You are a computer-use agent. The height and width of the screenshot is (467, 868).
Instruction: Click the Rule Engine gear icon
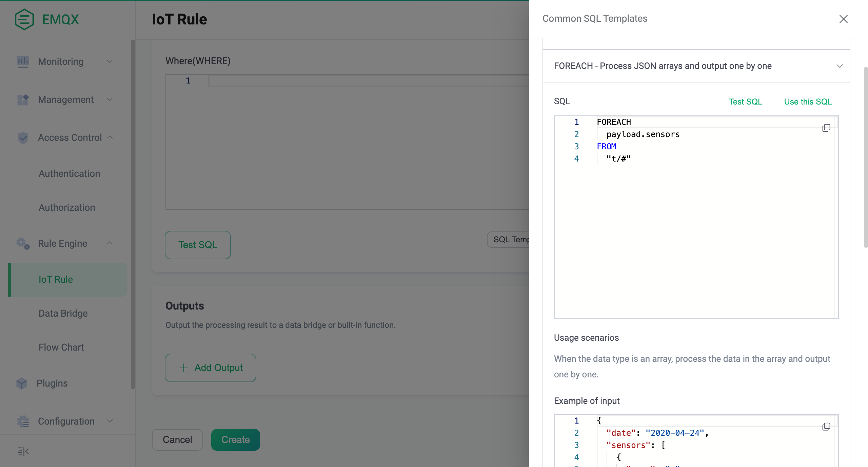tap(23, 243)
